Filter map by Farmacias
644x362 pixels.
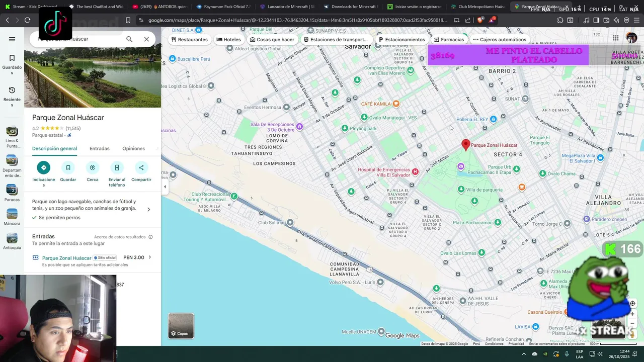[x=449, y=39]
